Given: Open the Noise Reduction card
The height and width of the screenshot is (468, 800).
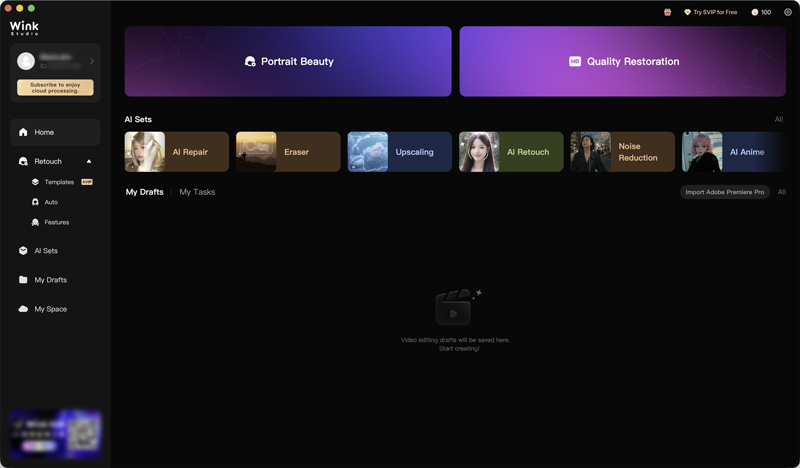Looking at the screenshot, I should tap(622, 152).
